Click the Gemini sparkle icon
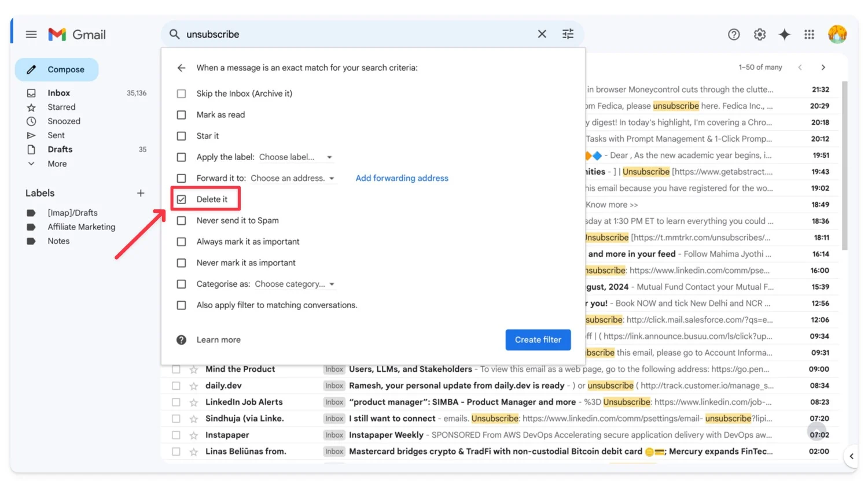The image size is (868, 488). (784, 35)
